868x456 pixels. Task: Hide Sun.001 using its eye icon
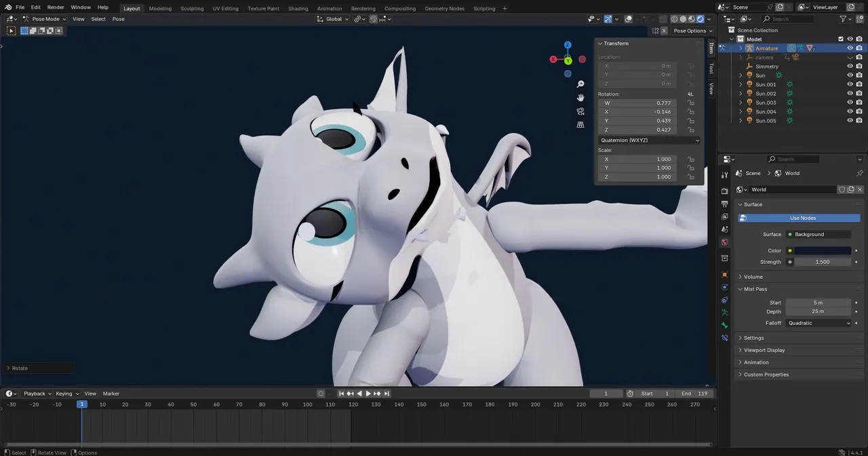[850, 84]
